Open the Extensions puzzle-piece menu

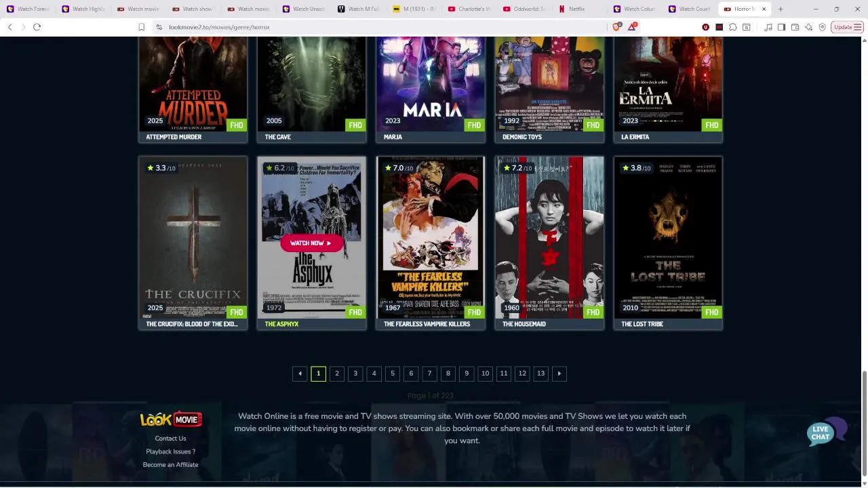[733, 27]
